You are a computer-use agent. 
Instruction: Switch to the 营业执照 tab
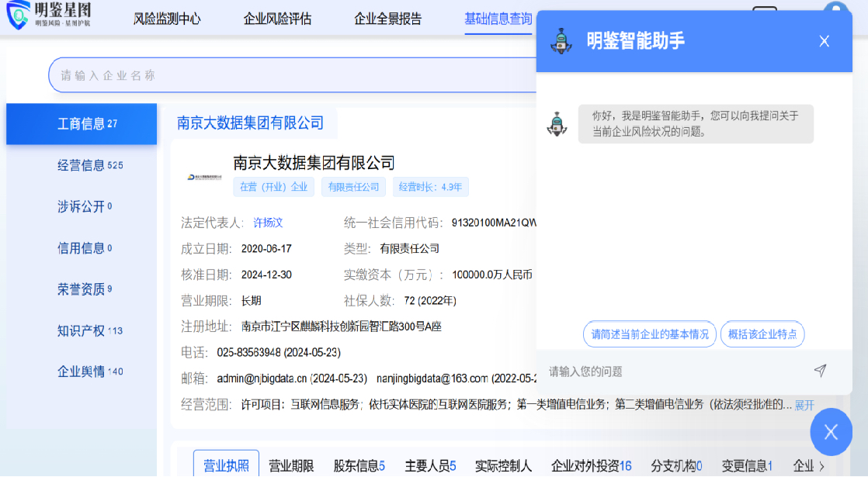[227, 465]
